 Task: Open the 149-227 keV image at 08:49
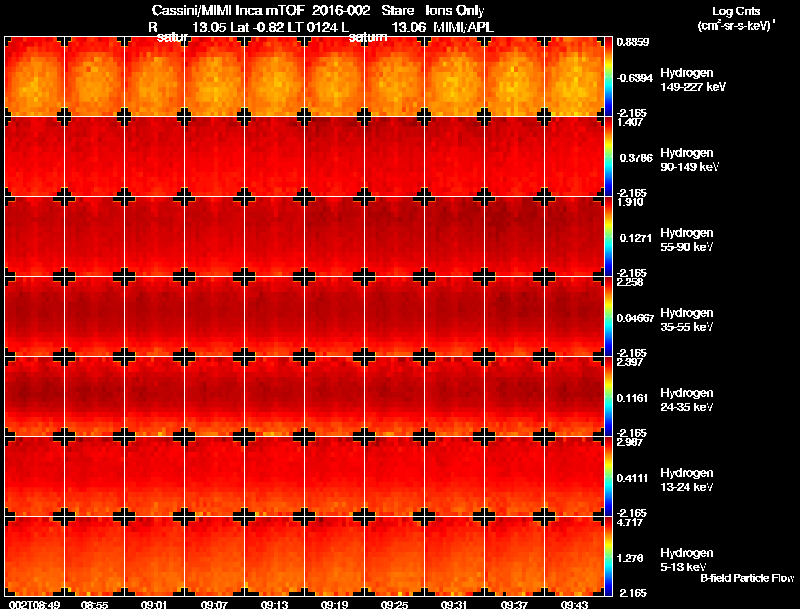tap(34, 77)
